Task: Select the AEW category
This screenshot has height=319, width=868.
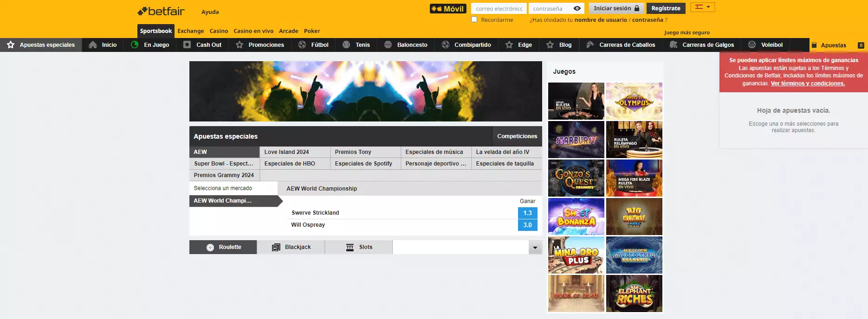Action: (x=224, y=152)
